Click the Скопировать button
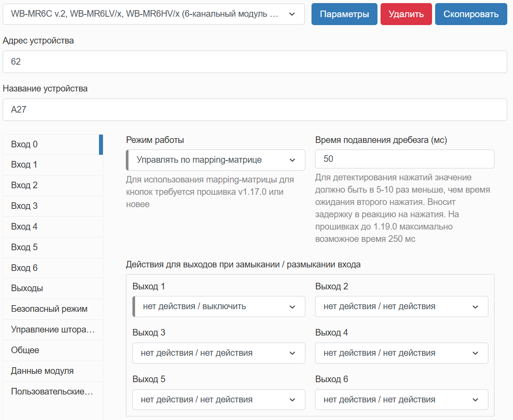This screenshot has width=513, height=420. (x=471, y=14)
